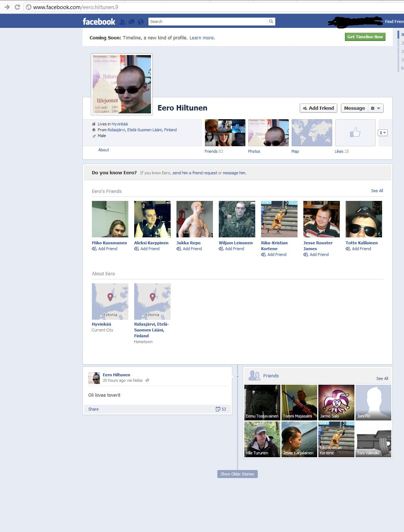Viewport: 404px width, 532px height.
Task: Open the Friends 83 thumbnail collage
Action: coord(225,133)
